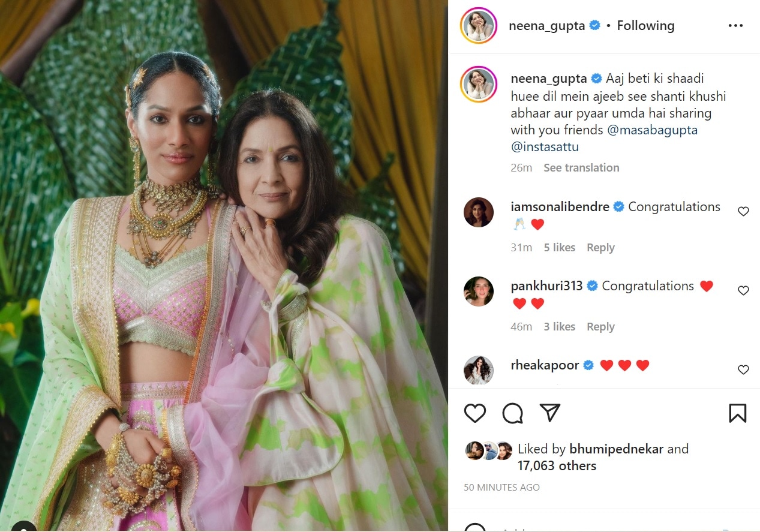
Task: Open rheakapoor's profile avatar
Action: pyautogui.click(x=479, y=370)
